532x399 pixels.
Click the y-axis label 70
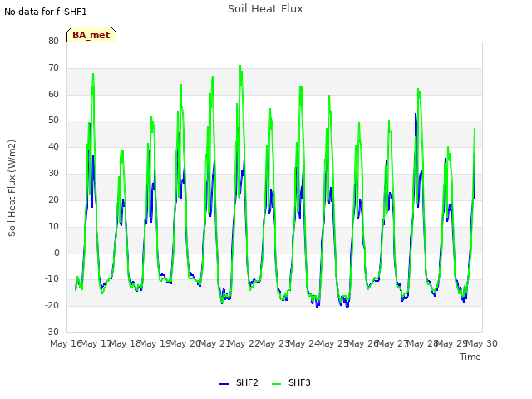click(x=53, y=68)
